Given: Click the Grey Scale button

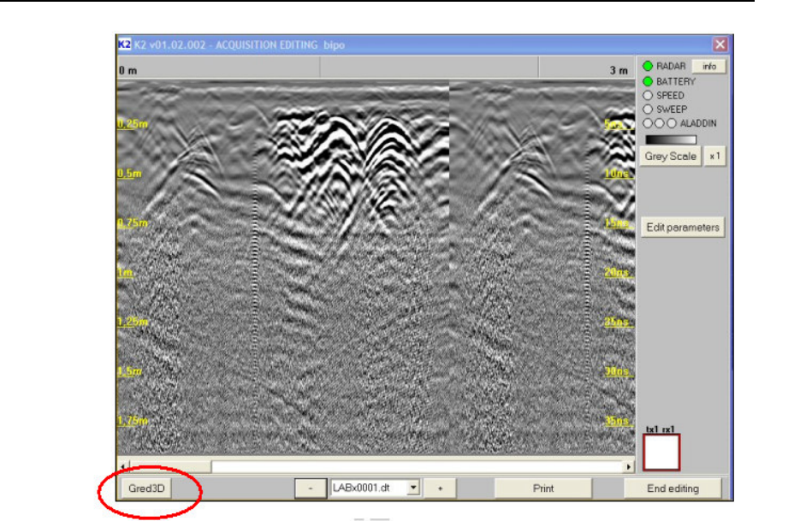Looking at the screenshot, I should (x=671, y=157).
